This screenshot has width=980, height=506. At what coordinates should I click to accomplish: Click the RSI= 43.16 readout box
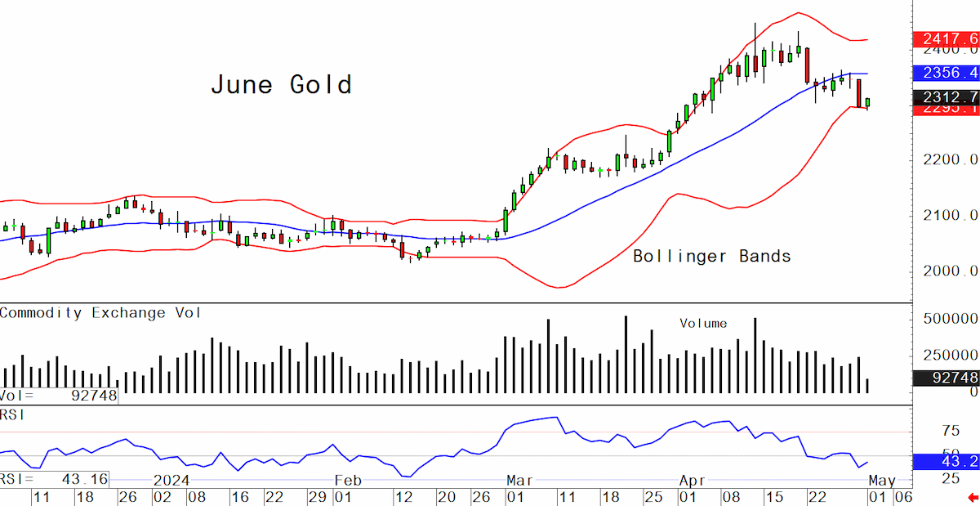pyautogui.click(x=55, y=479)
